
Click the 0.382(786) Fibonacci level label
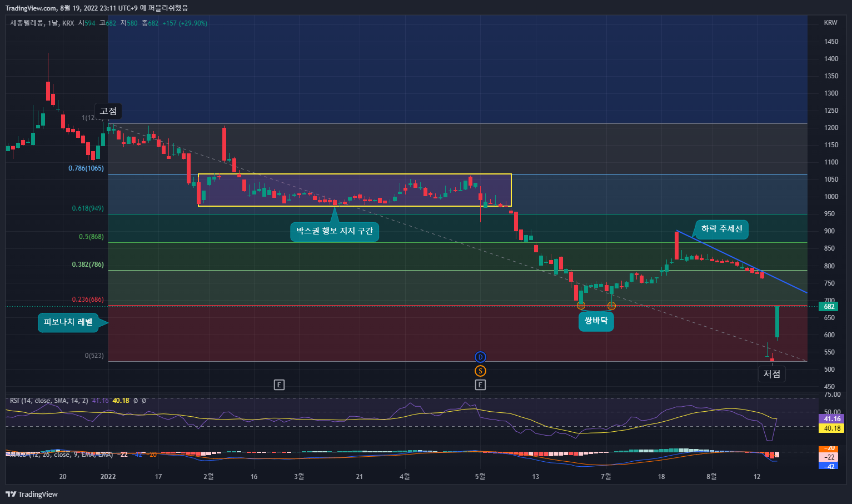(x=88, y=265)
